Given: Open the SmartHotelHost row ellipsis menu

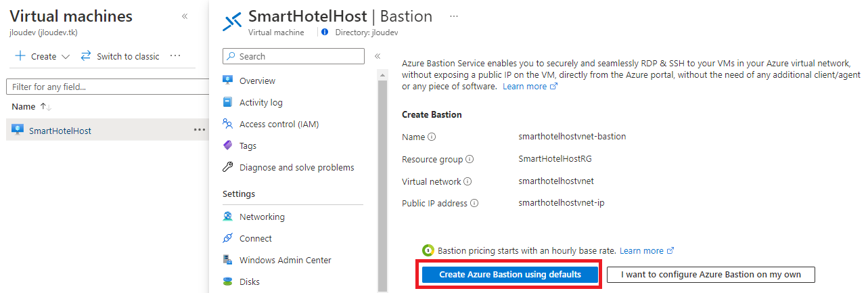Looking at the screenshot, I should [200, 130].
